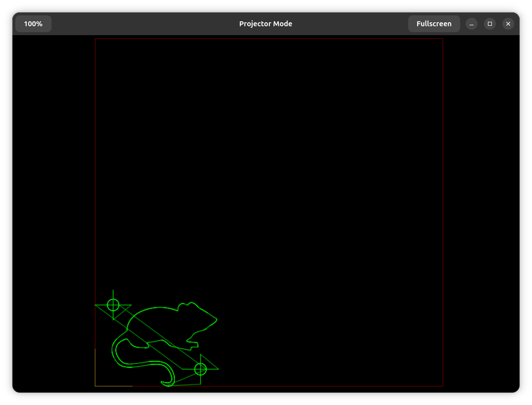Toggle the 100% zoom level button

33,23
